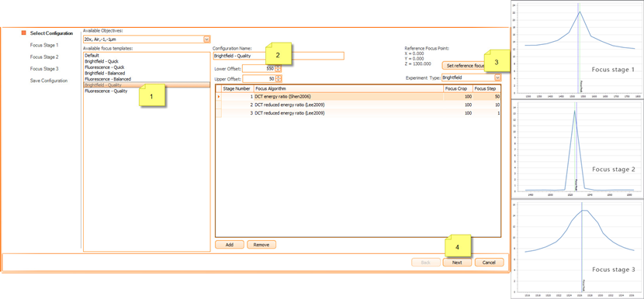Select Fluorescence - Quality template
Viewport: 644px width, 299px height.
[x=147, y=91]
